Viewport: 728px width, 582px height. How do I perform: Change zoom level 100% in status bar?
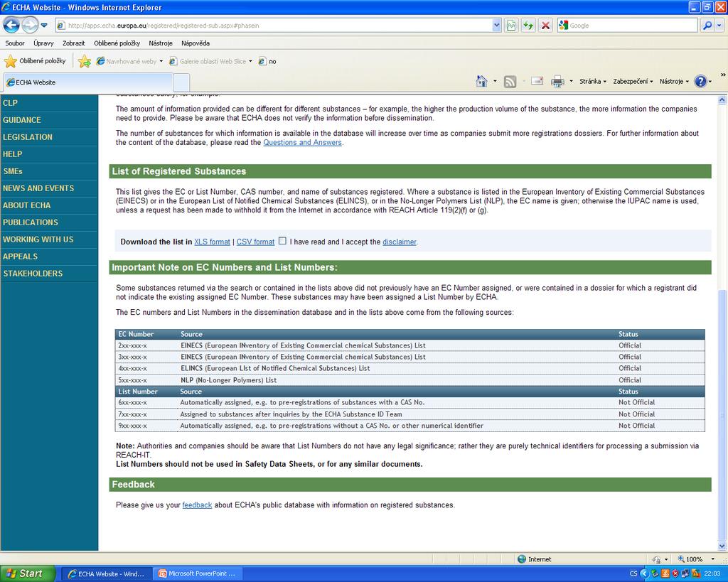(x=695, y=559)
